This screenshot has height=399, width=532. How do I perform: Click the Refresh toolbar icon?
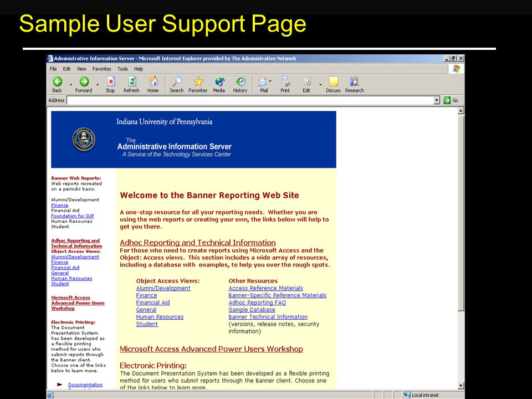pos(132,81)
